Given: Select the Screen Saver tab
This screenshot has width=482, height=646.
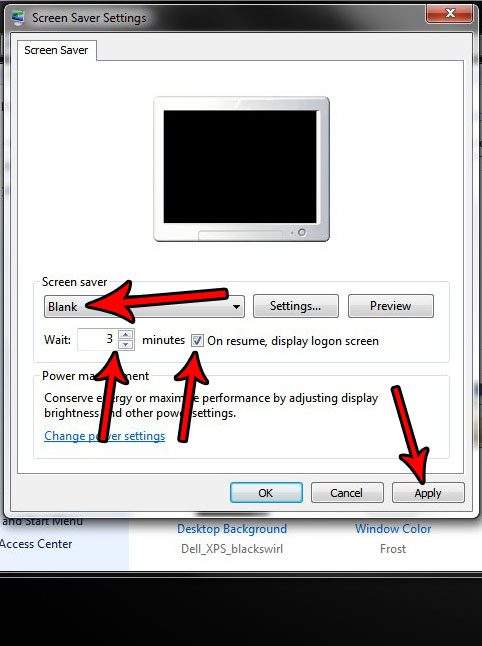Looking at the screenshot, I should pos(56,50).
